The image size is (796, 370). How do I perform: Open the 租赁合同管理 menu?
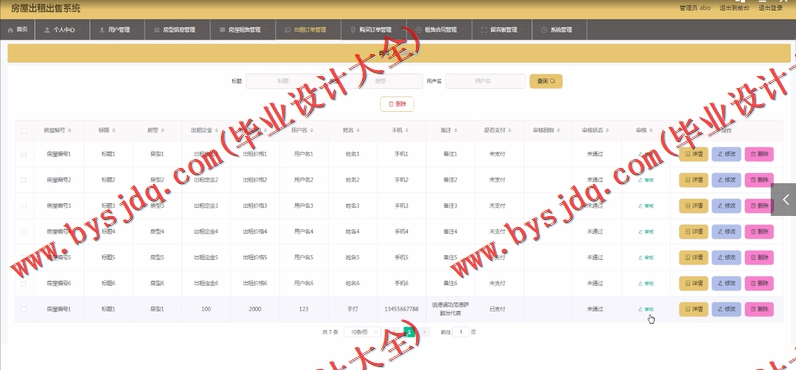[x=440, y=30]
